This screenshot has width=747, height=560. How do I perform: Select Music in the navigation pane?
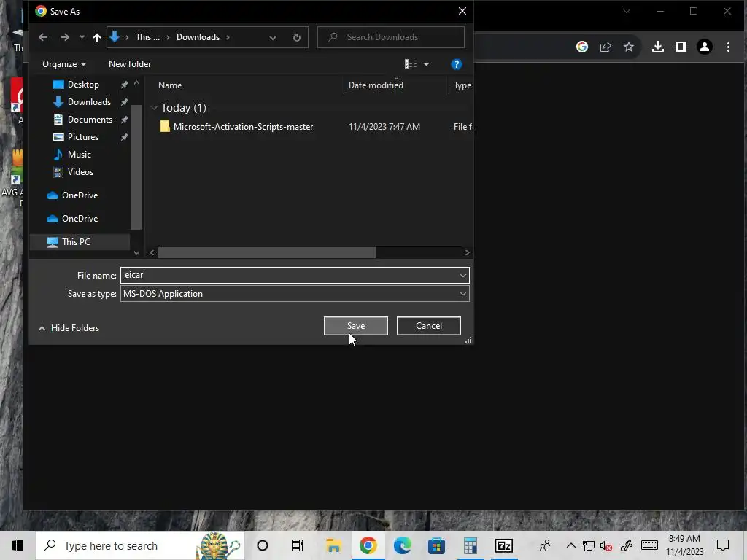79,155
